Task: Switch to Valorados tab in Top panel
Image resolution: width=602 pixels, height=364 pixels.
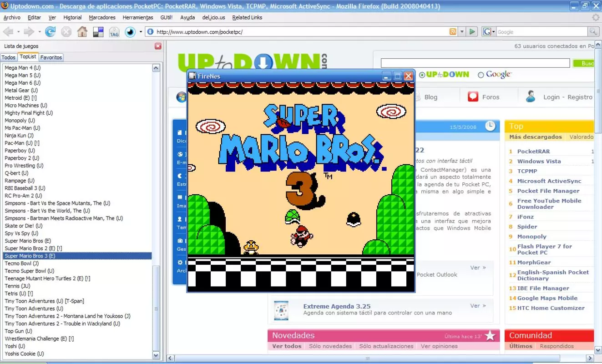Action: pyautogui.click(x=582, y=136)
